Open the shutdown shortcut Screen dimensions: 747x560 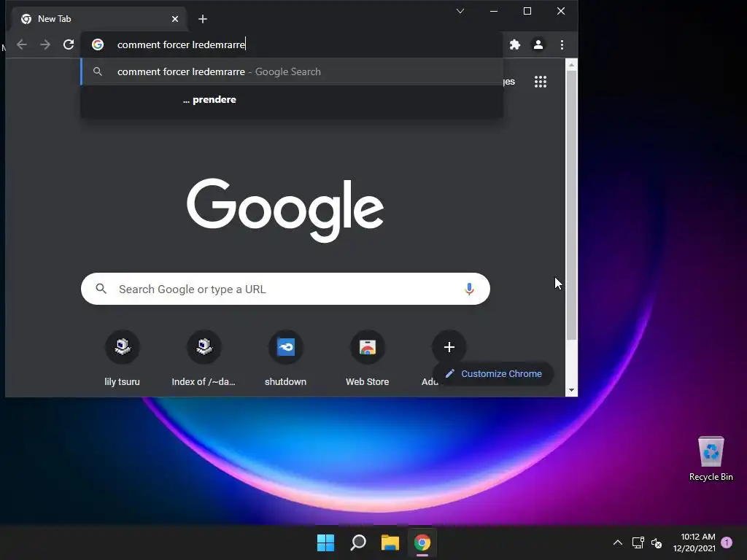pos(285,359)
